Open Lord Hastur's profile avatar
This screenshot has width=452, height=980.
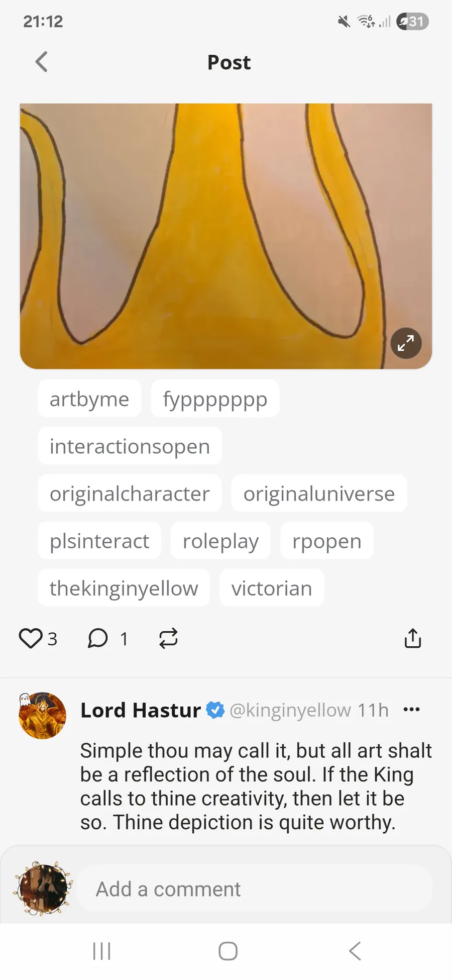(43, 715)
